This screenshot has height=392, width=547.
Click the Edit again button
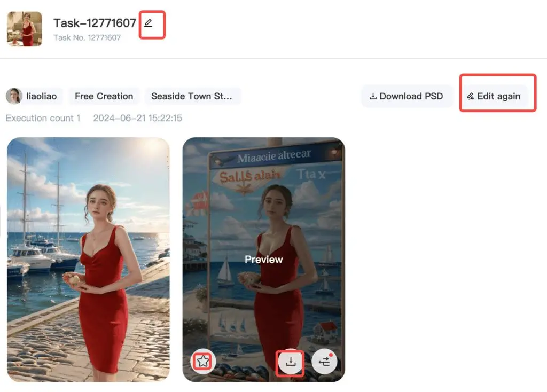tap(494, 96)
